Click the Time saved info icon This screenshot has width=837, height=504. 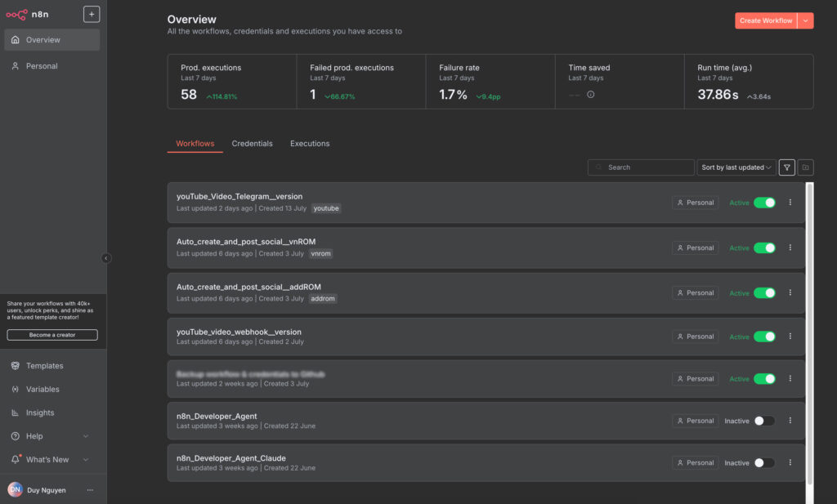(590, 95)
